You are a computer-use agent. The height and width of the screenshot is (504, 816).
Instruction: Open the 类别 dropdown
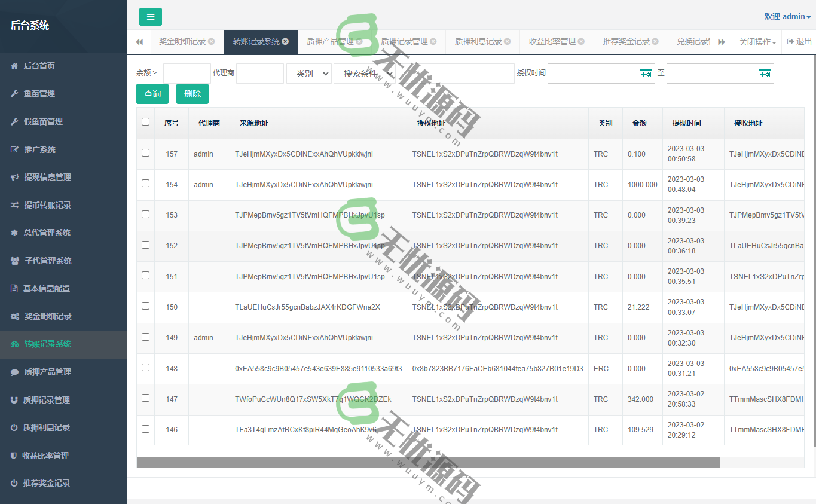(x=309, y=74)
